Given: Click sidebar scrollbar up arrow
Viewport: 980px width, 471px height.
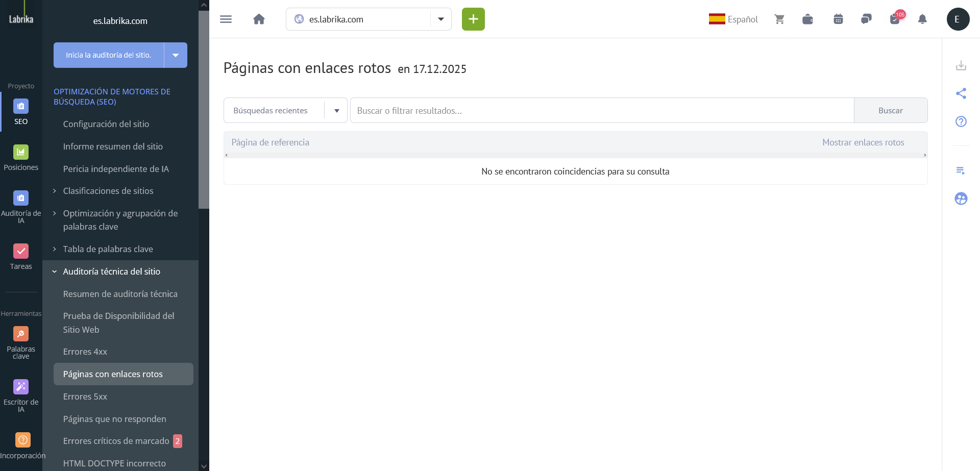Looking at the screenshot, I should (204, 5).
